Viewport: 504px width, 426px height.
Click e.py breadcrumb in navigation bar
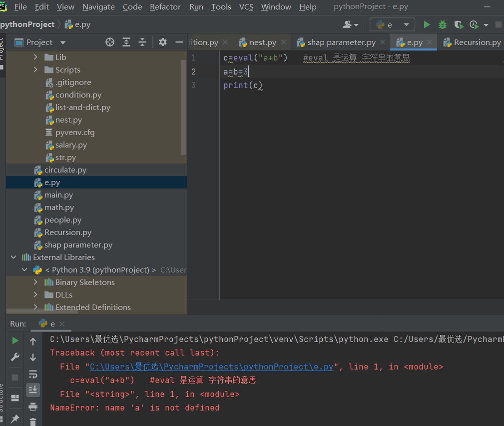click(78, 24)
